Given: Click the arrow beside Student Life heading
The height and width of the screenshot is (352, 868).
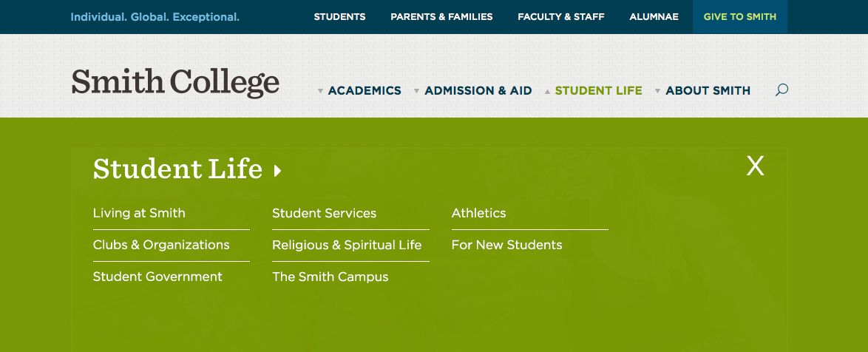Looking at the screenshot, I should click(x=278, y=172).
